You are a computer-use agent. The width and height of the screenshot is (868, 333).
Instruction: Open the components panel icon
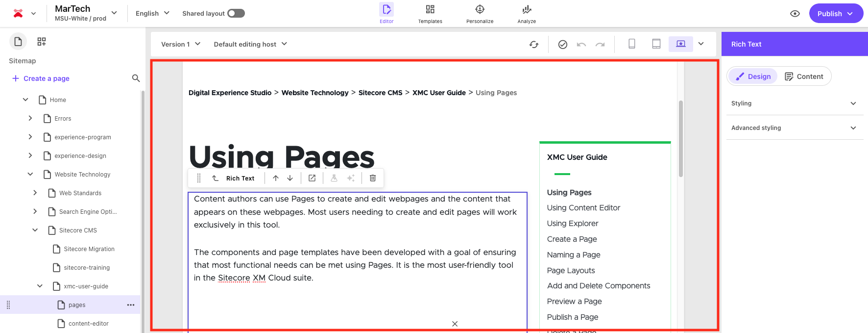[x=42, y=42]
